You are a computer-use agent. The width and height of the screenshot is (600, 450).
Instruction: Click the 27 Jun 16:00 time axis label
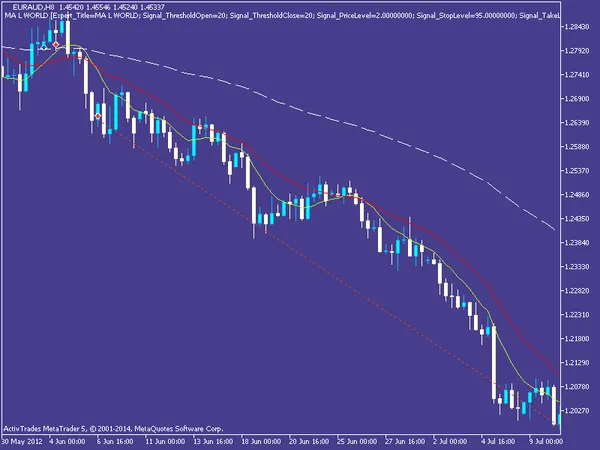coord(405,441)
